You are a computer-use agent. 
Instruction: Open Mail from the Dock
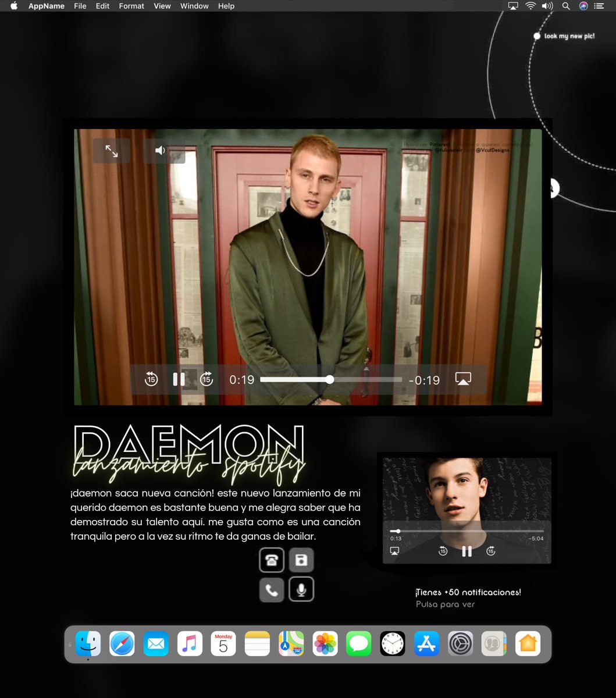pos(156,644)
